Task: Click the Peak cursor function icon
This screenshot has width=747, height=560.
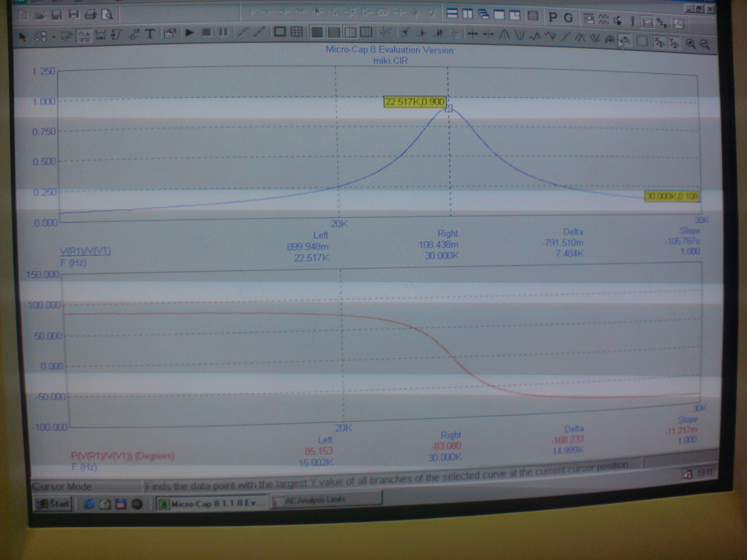Action: point(504,35)
